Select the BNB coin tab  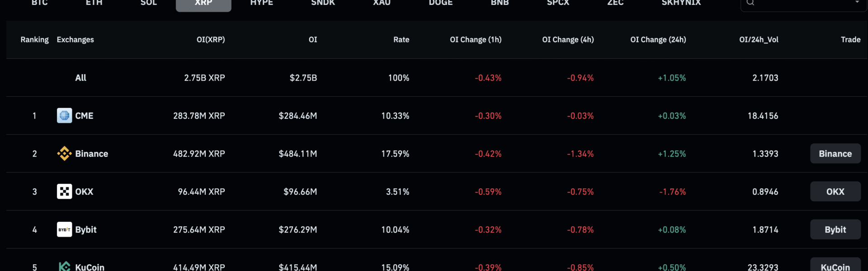point(500,3)
